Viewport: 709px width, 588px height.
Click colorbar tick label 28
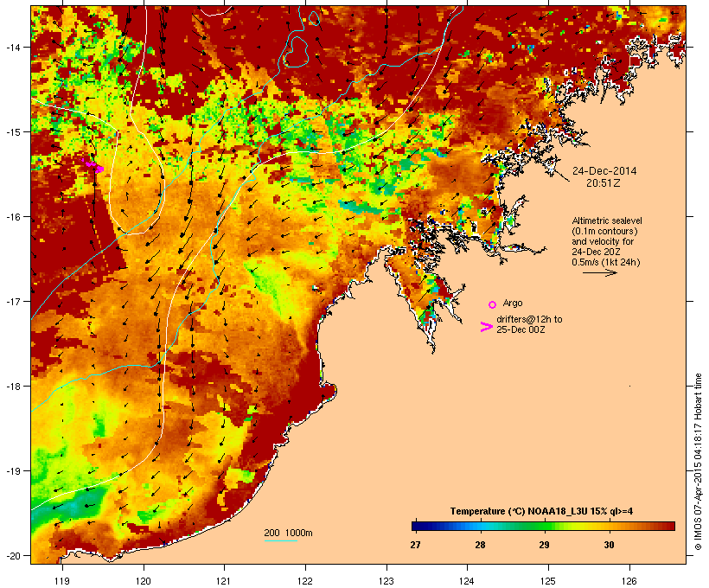(480, 545)
